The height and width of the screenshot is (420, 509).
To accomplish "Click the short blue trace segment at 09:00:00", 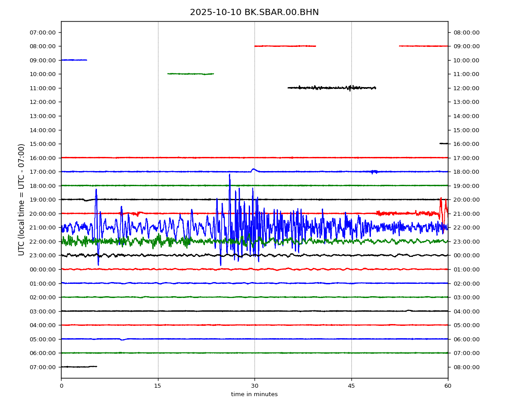I will click(x=73, y=60).
